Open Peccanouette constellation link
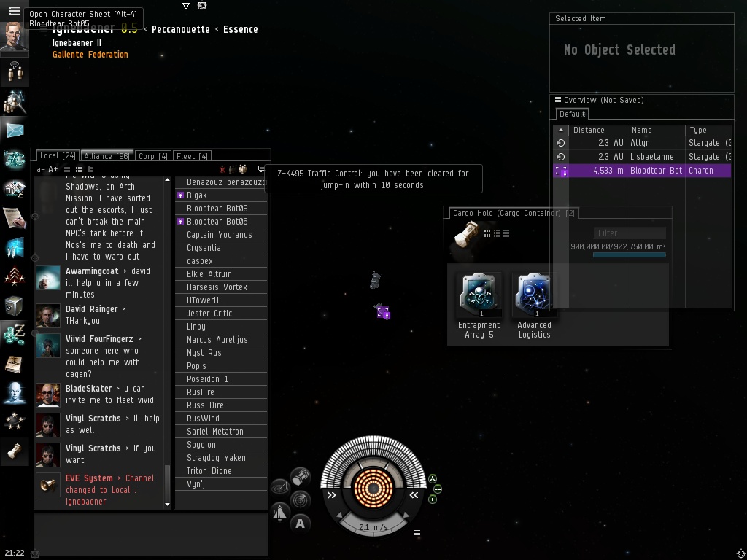 [x=181, y=29]
